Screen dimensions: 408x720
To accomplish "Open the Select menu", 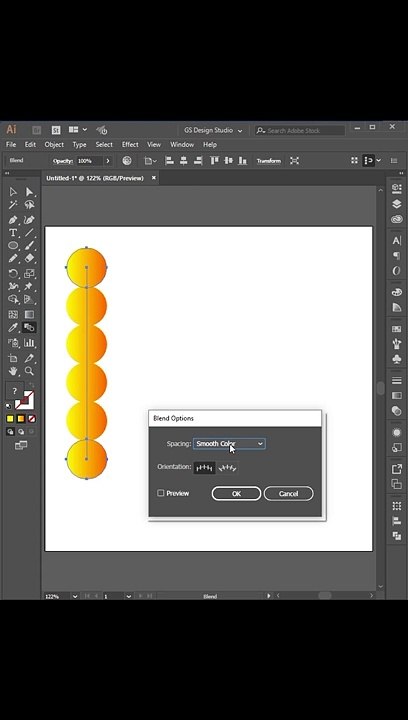I will (104, 145).
